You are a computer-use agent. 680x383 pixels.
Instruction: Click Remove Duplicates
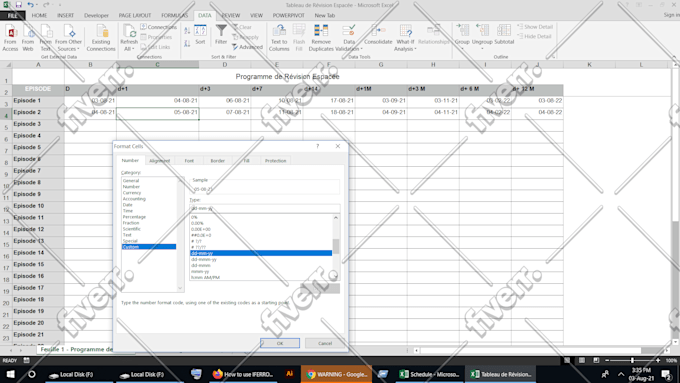pyautogui.click(x=321, y=38)
